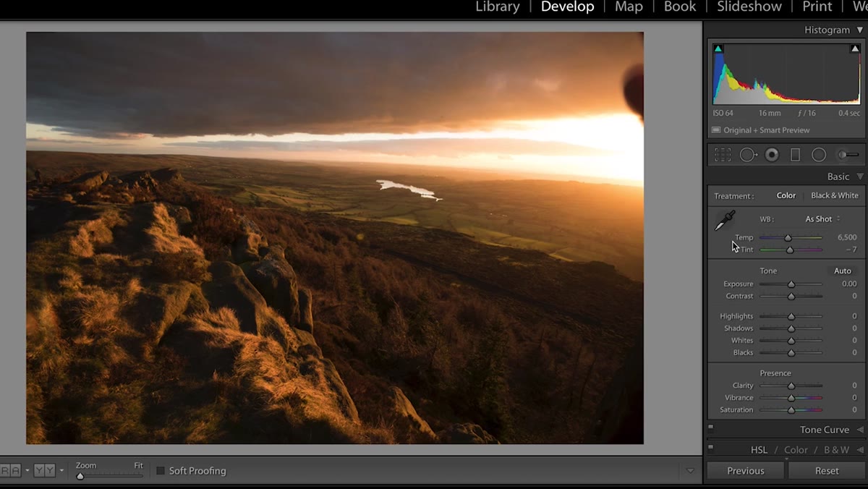Open the HSL tab in panel header
Image resolution: width=868 pixels, height=489 pixels.
tap(759, 450)
